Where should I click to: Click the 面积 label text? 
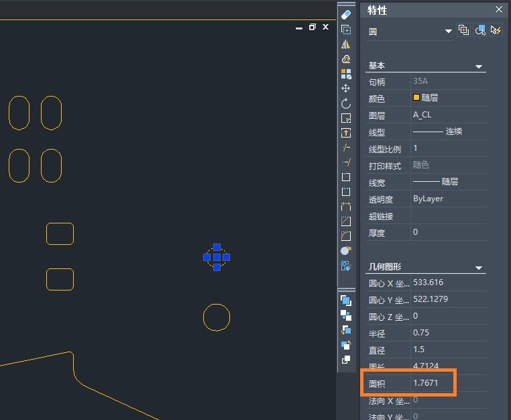coord(377,384)
